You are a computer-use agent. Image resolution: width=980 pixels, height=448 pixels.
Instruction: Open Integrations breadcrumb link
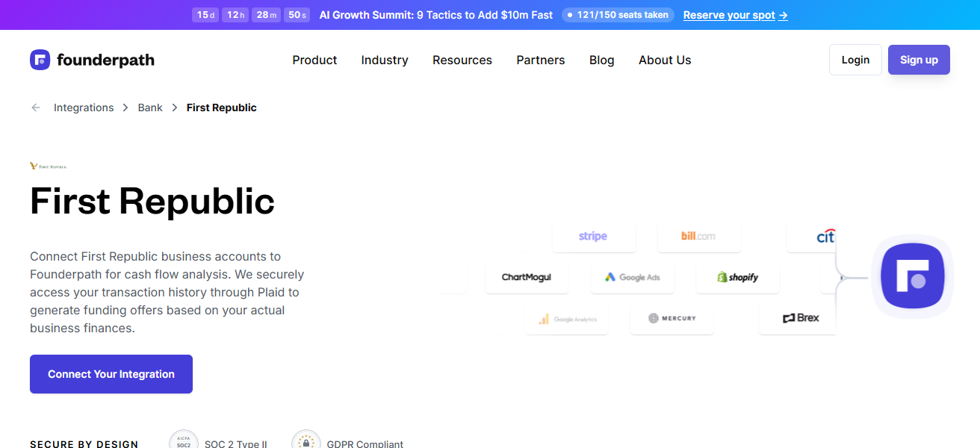pos(84,108)
